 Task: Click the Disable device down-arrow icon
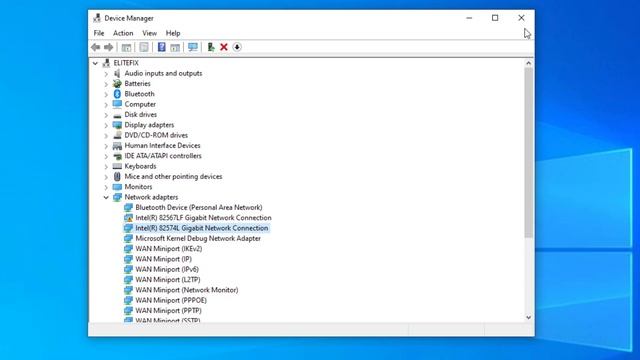coord(237,47)
